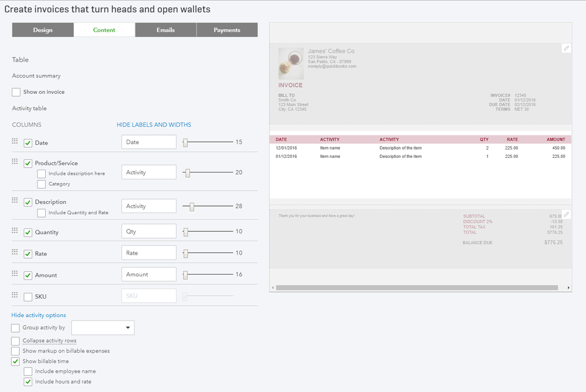
Task: Uncheck the Rate column checkbox
Action: (x=27, y=253)
